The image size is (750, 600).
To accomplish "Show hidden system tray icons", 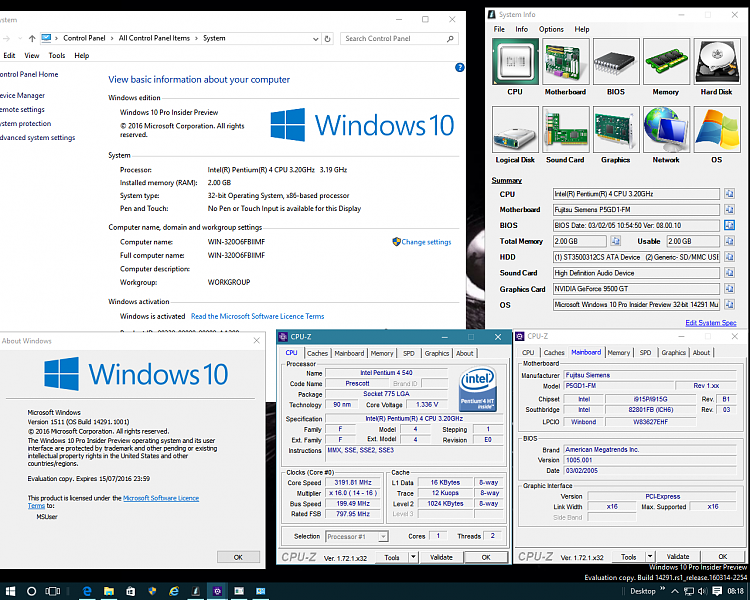I will (x=675, y=591).
